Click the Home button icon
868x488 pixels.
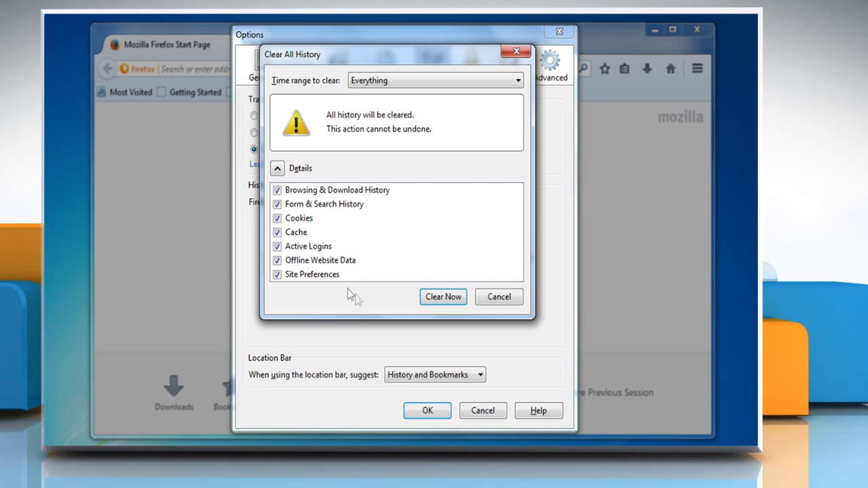(x=671, y=68)
